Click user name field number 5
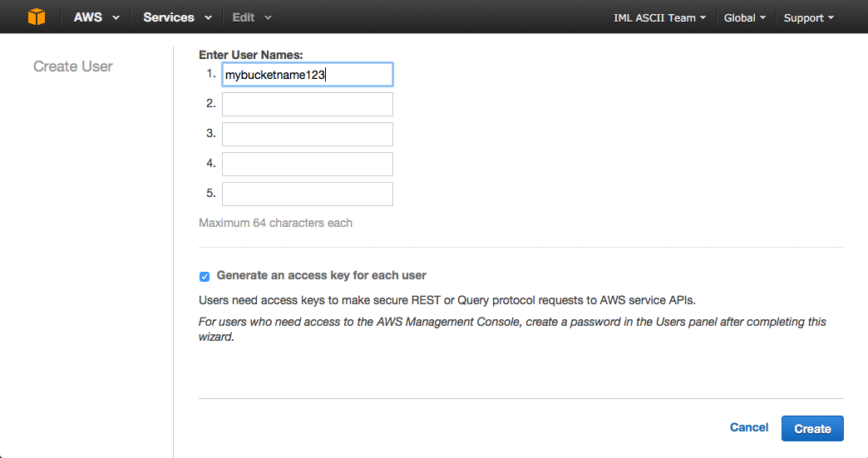The height and width of the screenshot is (458, 868). (308, 194)
